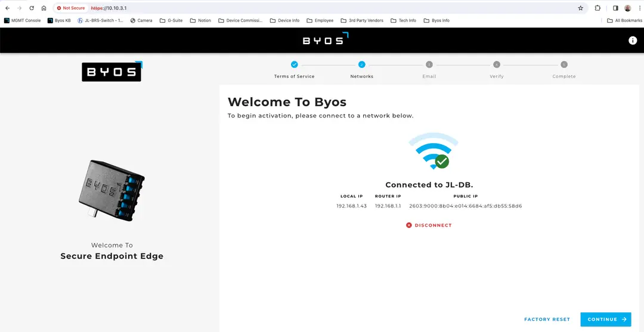
Task: Click the connected Wi-Fi status icon
Action: pos(433,151)
